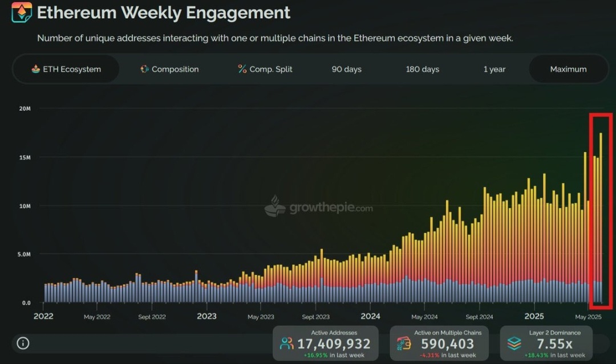Click the tallest latest bar in the chart

601,218
